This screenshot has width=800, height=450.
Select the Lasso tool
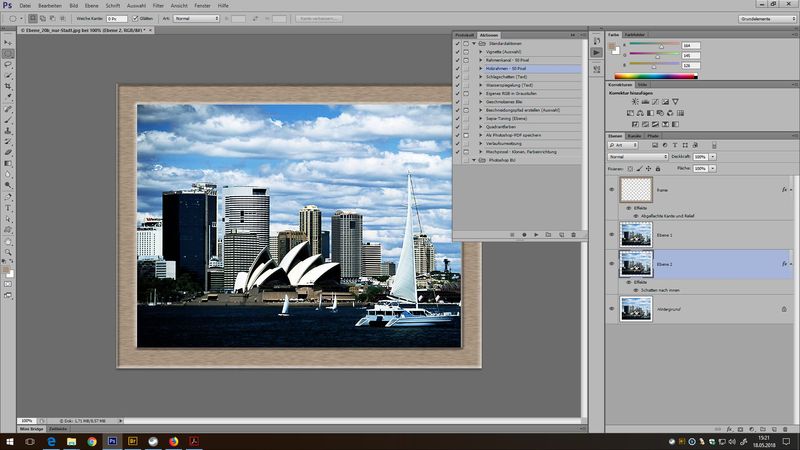pyautogui.click(x=8, y=64)
